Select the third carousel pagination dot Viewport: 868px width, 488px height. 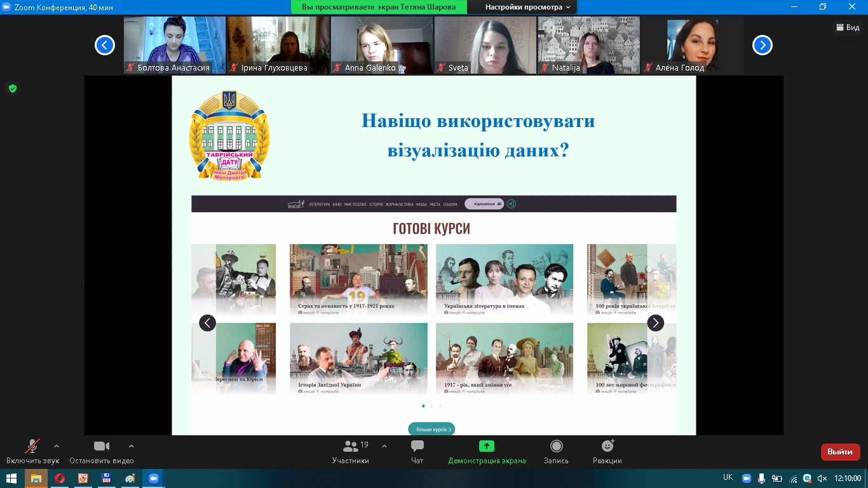[440, 405]
